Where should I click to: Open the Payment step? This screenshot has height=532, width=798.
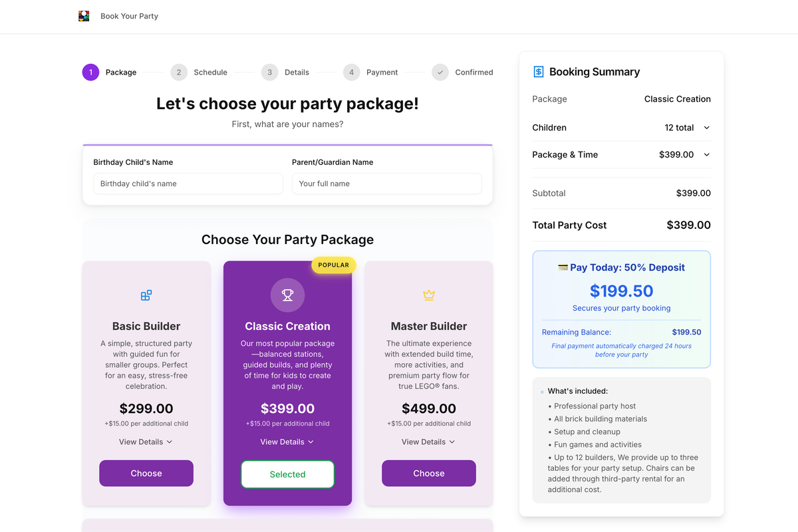[351, 72]
